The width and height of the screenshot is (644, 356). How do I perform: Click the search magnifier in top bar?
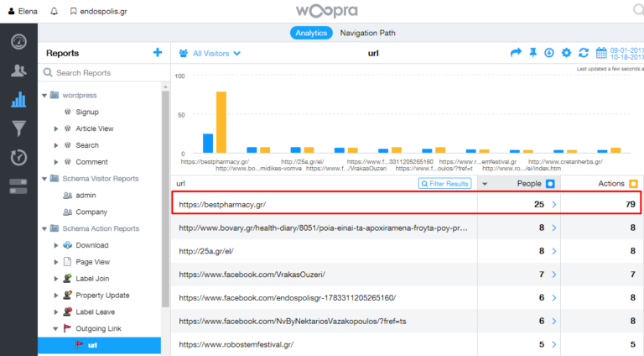[x=638, y=10]
